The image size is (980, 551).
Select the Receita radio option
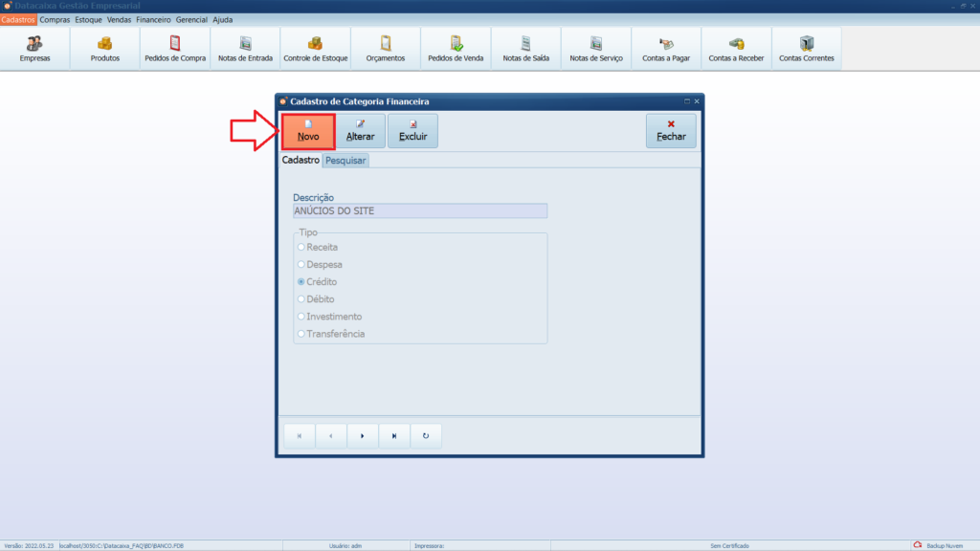(x=301, y=248)
